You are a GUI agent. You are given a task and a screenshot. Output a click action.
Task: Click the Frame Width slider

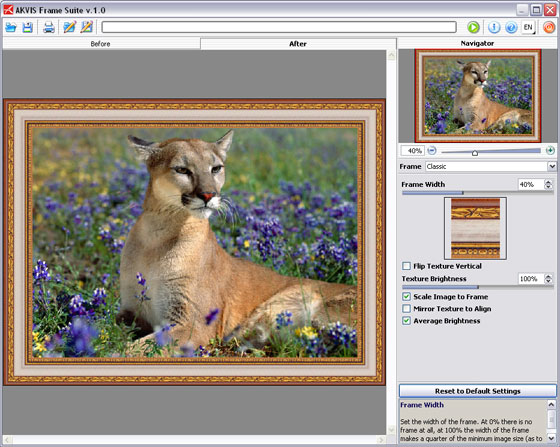pos(478,193)
